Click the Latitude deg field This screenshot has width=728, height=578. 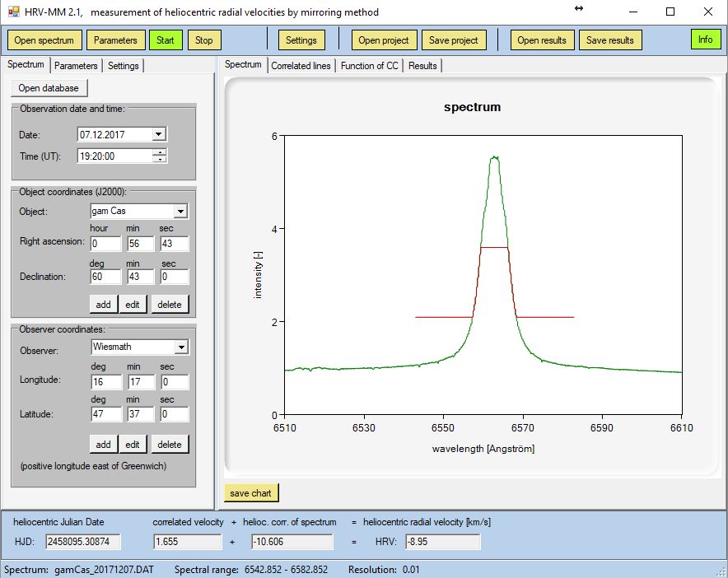(x=106, y=414)
